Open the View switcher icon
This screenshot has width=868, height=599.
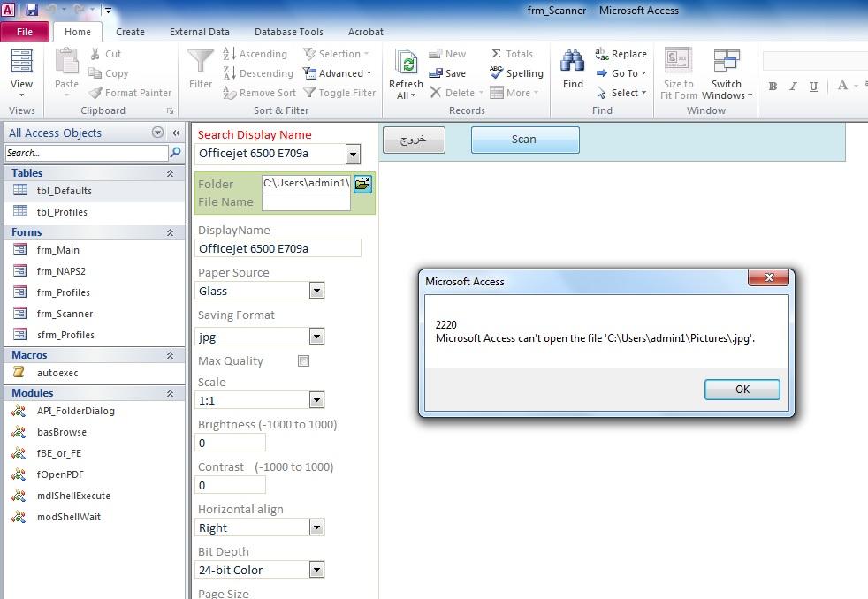click(21, 61)
